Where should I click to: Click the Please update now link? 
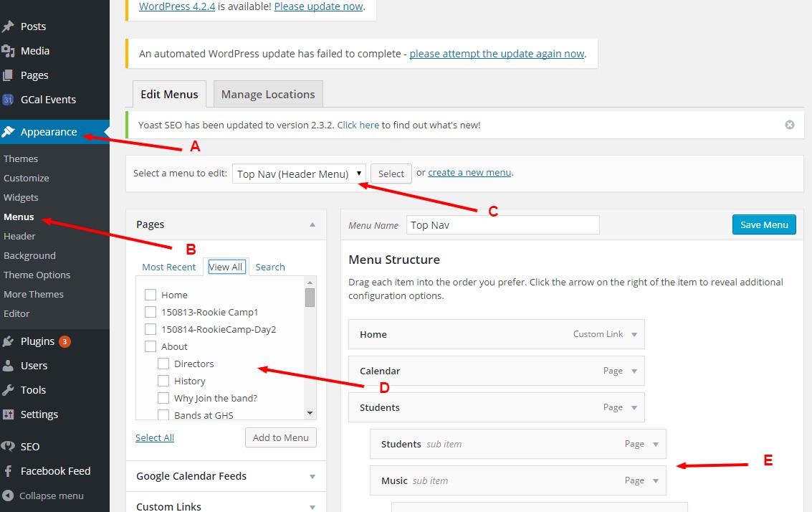point(318,6)
